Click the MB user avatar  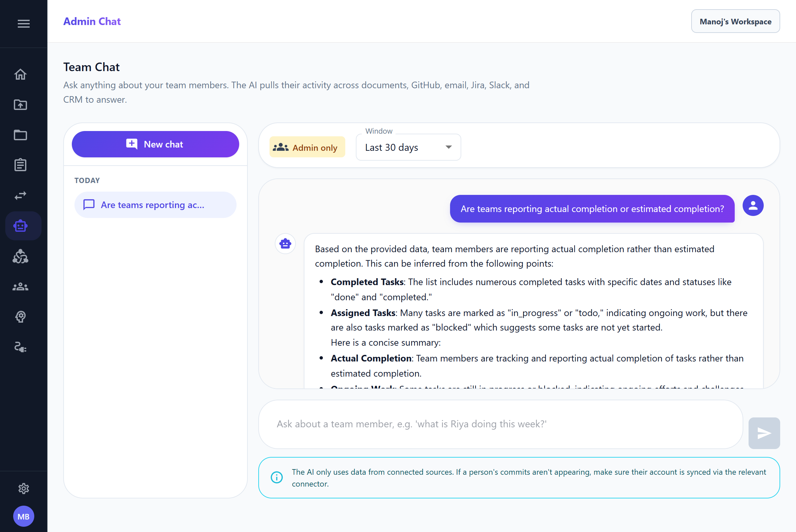point(23,517)
